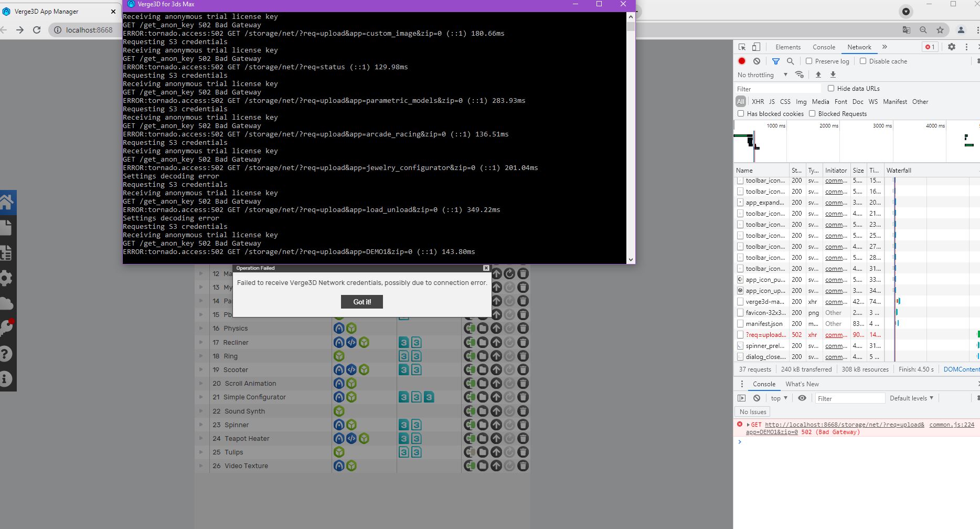Toggle the network filter funnel icon
The image size is (980, 529).
coord(776,61)
